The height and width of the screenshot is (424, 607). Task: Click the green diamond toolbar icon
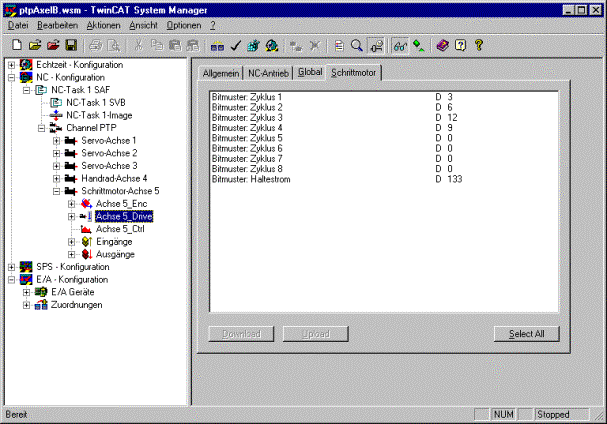point(418,46)
